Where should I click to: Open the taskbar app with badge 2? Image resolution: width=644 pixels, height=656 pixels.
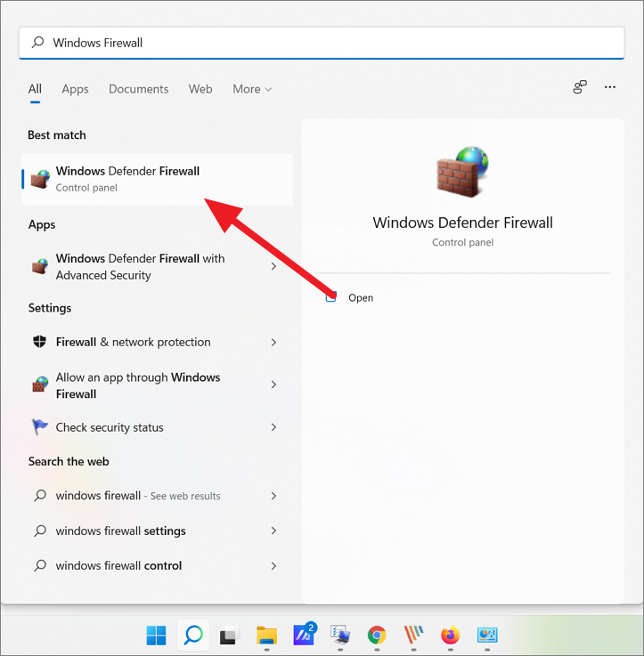click(305, 635)
